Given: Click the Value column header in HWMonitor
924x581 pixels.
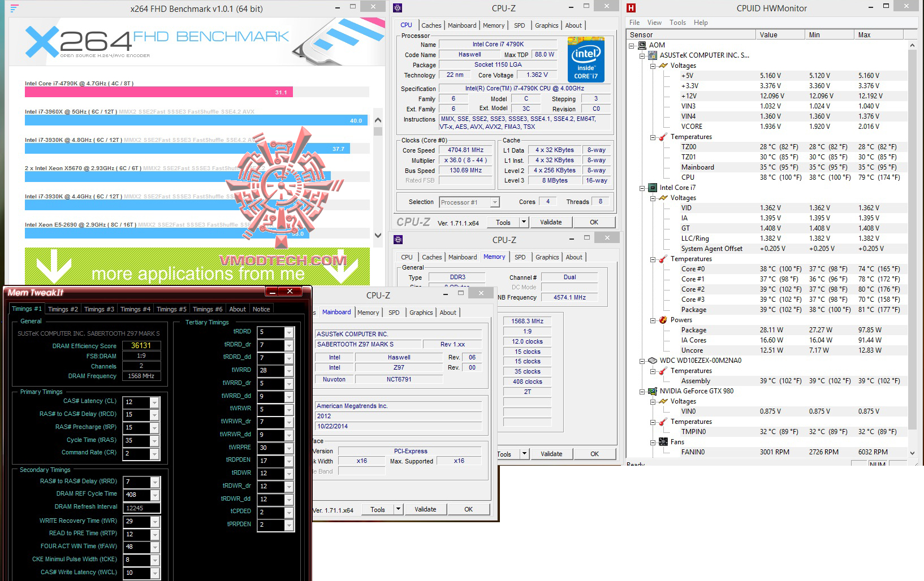Looking at the screenshot, I should [780, 35].
